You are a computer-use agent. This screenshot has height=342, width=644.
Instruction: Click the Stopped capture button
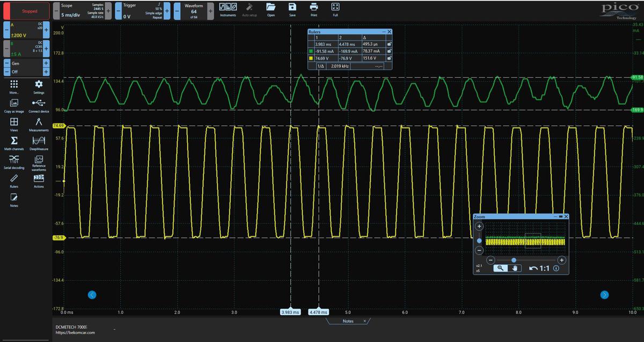25,11
